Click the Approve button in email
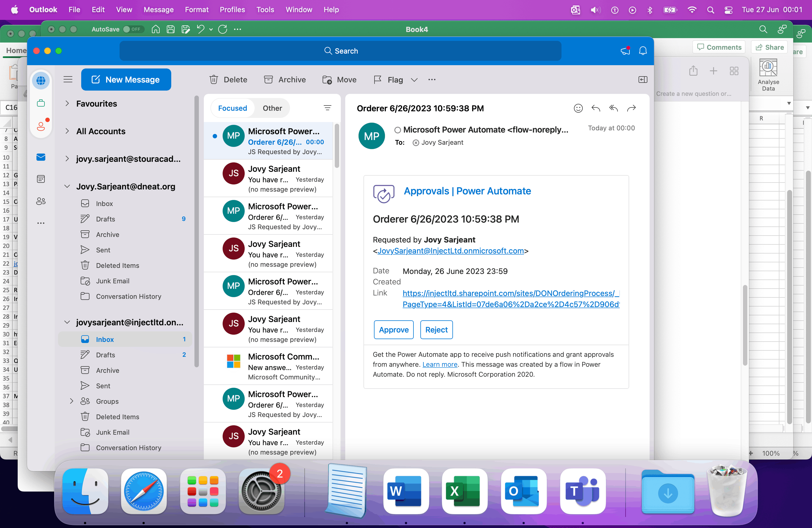812x528 pixels. coord(393,330)
